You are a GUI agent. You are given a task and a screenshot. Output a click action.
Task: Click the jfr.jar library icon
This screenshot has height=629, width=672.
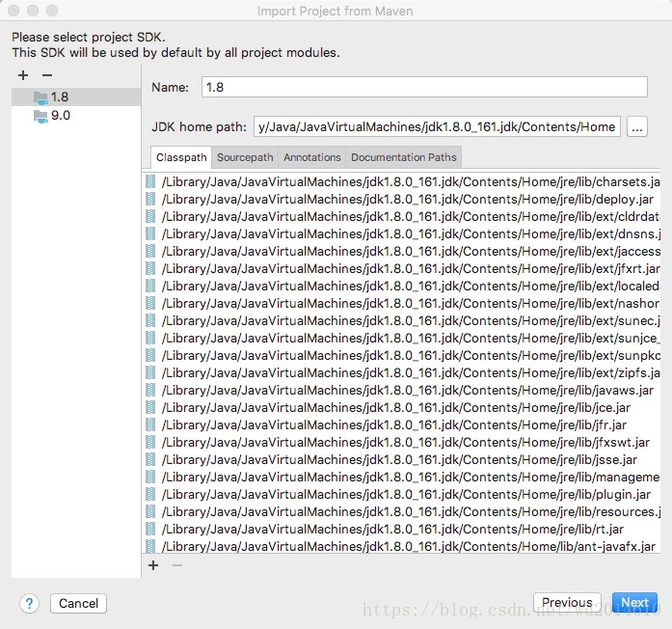pyautogui.click(x=150, y=424)
